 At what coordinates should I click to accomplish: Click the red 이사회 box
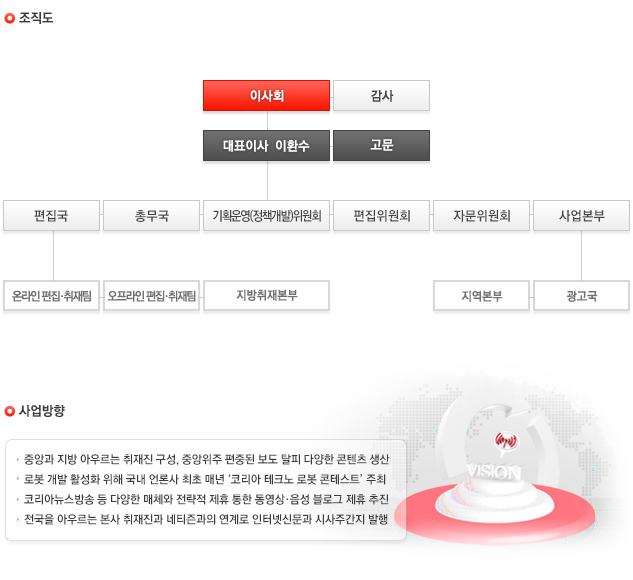[x=266, y=96]
